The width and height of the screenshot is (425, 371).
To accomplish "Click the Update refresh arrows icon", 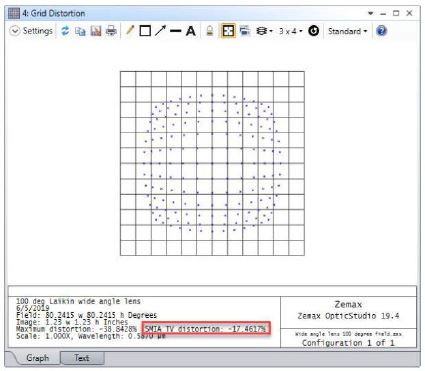I will (x=65, y=31).
